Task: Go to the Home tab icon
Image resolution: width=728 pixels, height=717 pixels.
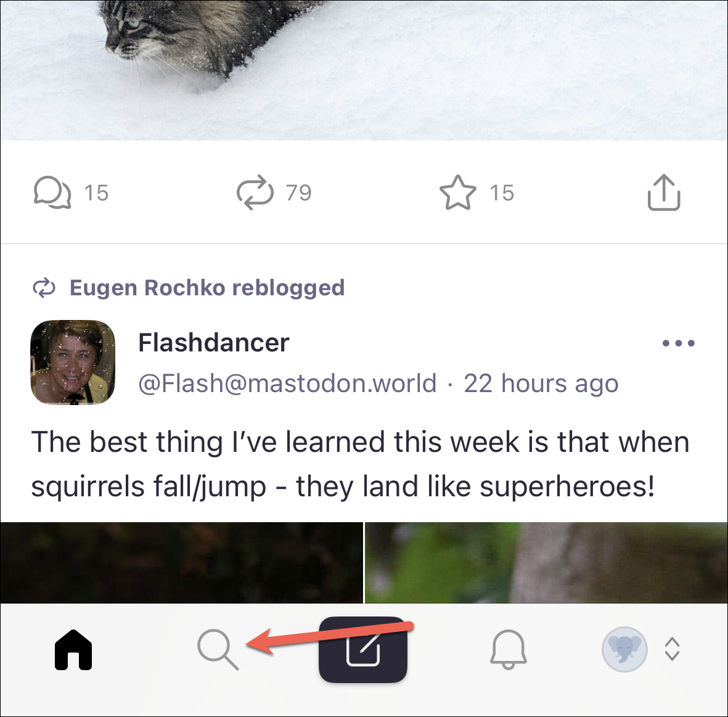Action: pyautogui.click(x=73, y=650)
